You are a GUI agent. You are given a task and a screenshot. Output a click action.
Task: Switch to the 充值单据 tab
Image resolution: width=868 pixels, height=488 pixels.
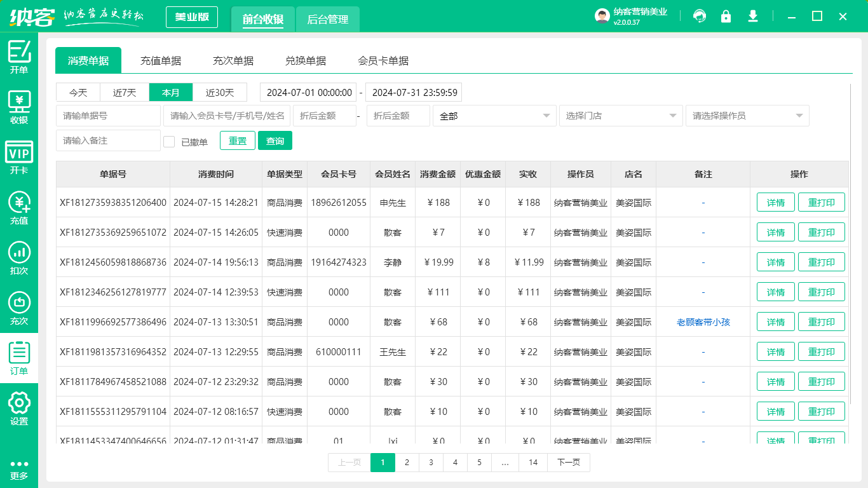click(161, 61)
